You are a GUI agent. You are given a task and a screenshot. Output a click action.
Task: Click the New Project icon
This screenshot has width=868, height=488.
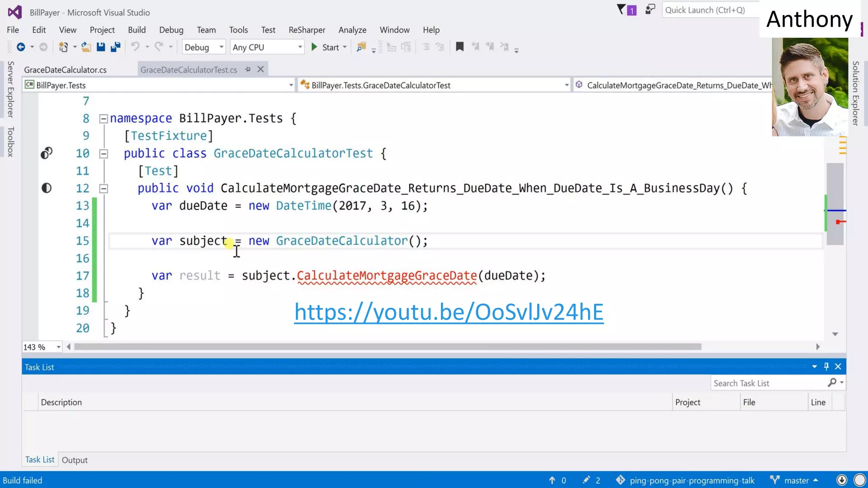(x=63, y=47)
